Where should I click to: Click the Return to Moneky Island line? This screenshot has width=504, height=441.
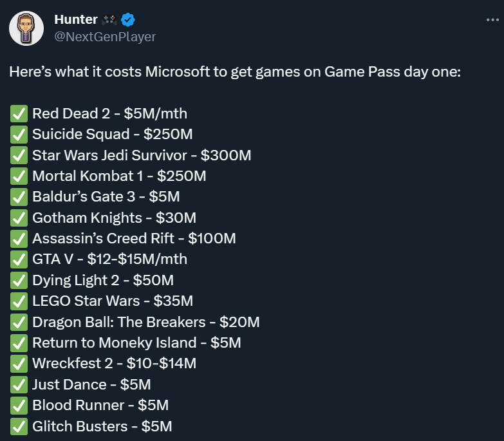(x=136, y=342)
